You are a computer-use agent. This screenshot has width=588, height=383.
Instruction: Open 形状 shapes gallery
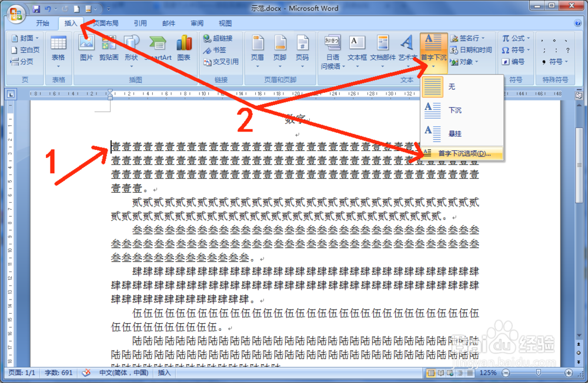pos(131,52)
